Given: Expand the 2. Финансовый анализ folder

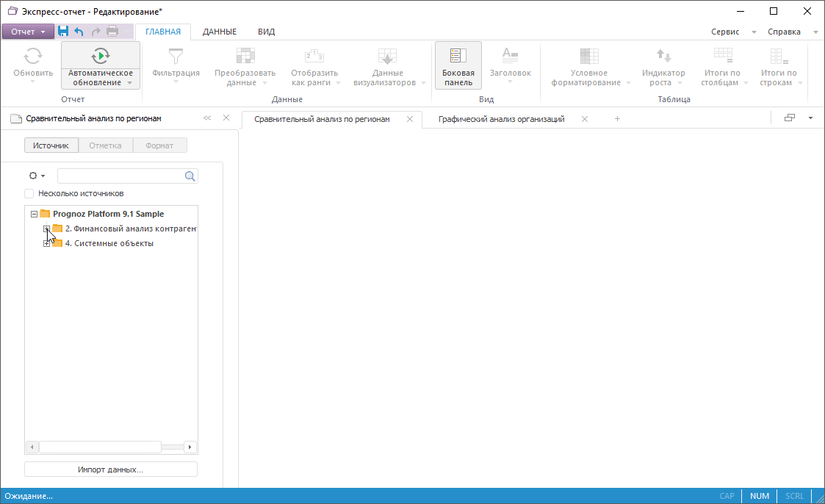Looking at the screenshot, I should point(47,228).
